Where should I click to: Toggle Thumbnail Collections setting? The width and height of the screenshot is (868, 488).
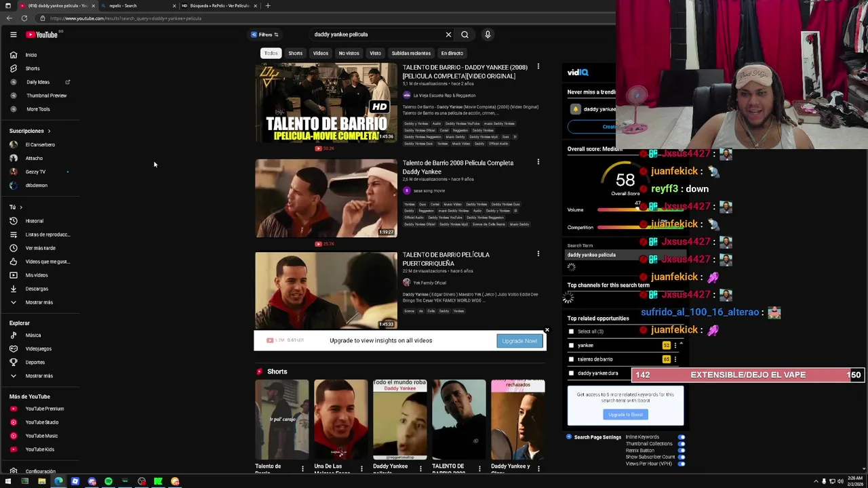coord(682,444)
